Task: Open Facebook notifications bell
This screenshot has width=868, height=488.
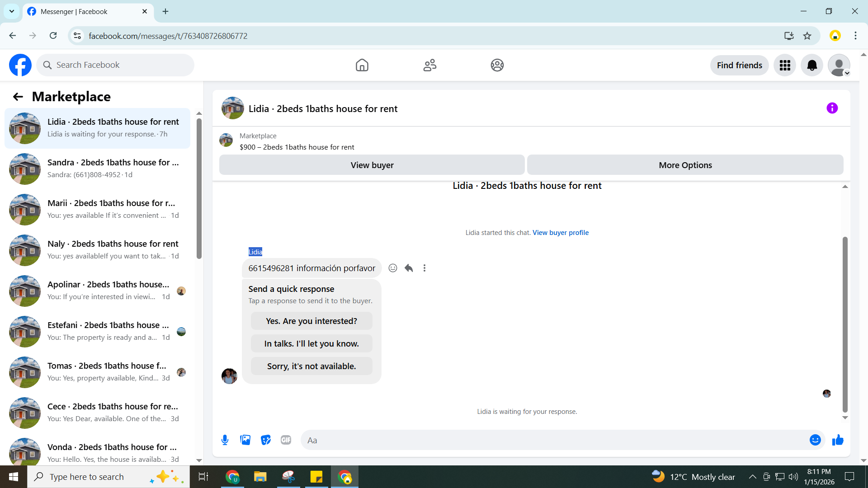Action: [812, 66]
